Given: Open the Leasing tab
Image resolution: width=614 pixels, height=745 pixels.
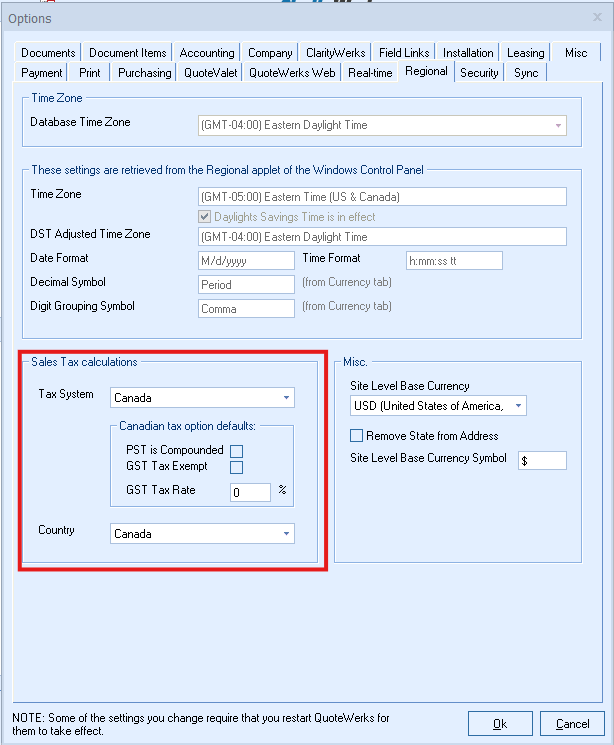Looking at the screenshot, I should [525, 53].
